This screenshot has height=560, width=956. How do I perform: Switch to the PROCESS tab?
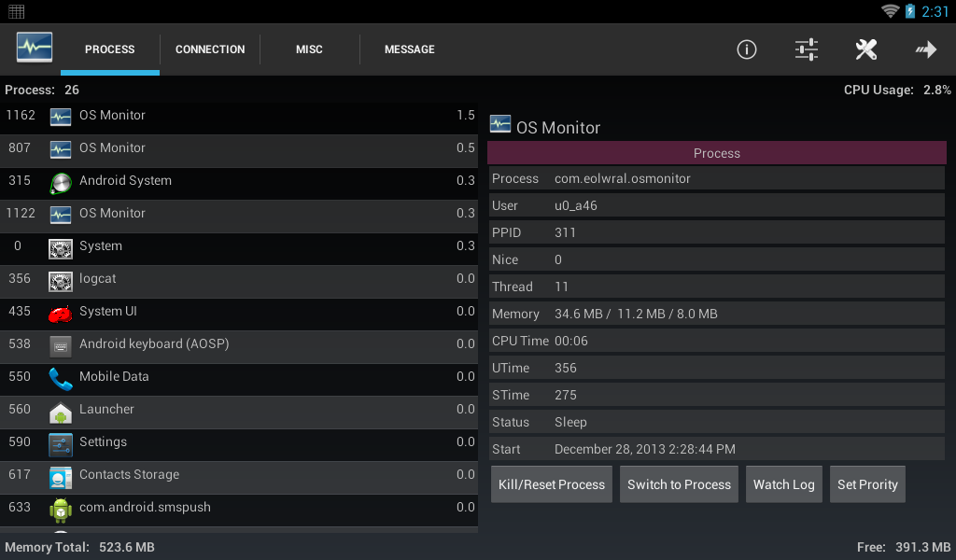110,49
